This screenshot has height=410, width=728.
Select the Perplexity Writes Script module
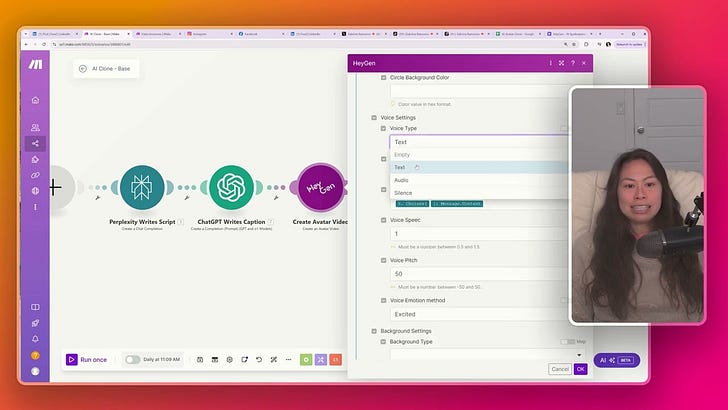[142, 188]
